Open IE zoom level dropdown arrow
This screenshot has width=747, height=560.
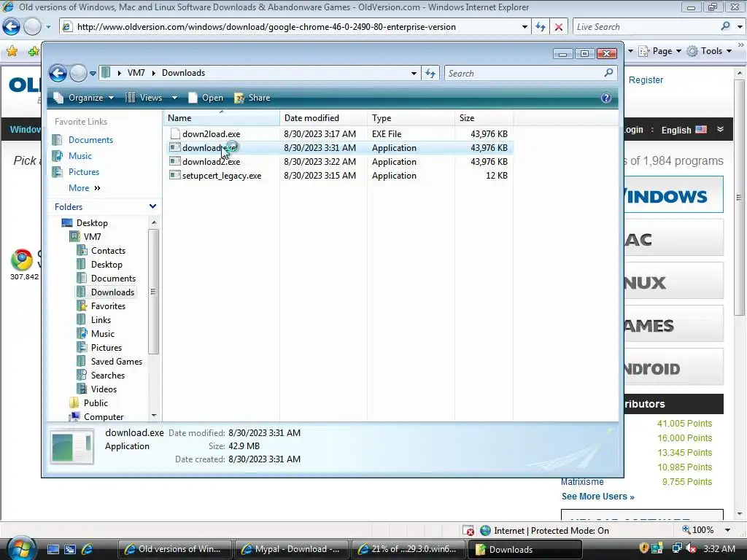coord(727,530)
